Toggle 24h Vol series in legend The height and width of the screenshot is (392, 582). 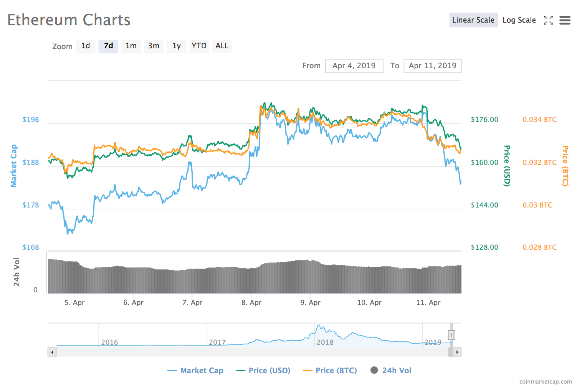coord(391,371)
